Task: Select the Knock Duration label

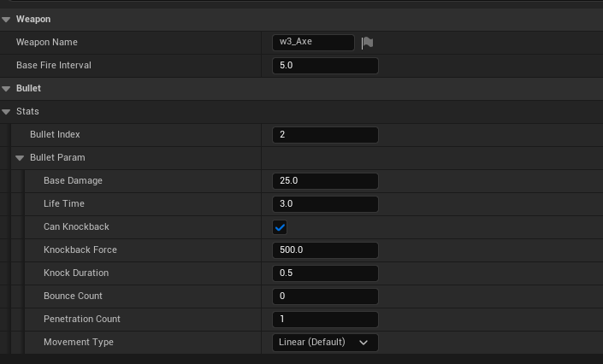Action: pos(76,273)
